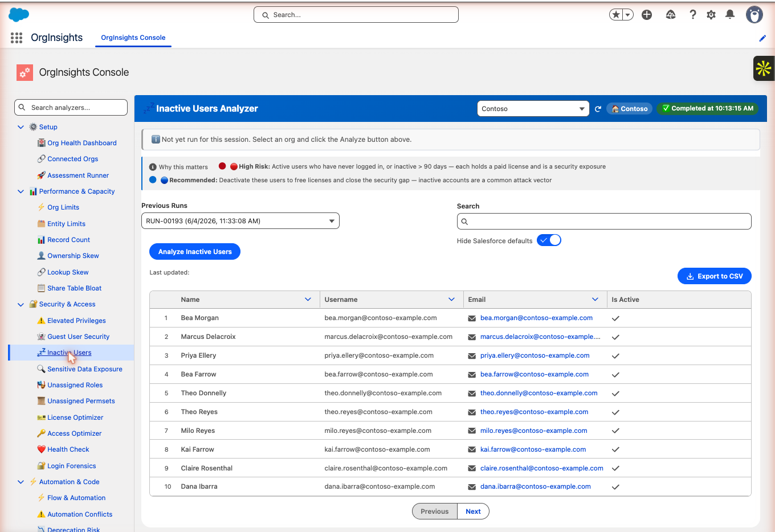This screenshot has width=775, height=532.
Task: Click the OrgInsights Console red gear icon
Action: [x=25, y=72]
